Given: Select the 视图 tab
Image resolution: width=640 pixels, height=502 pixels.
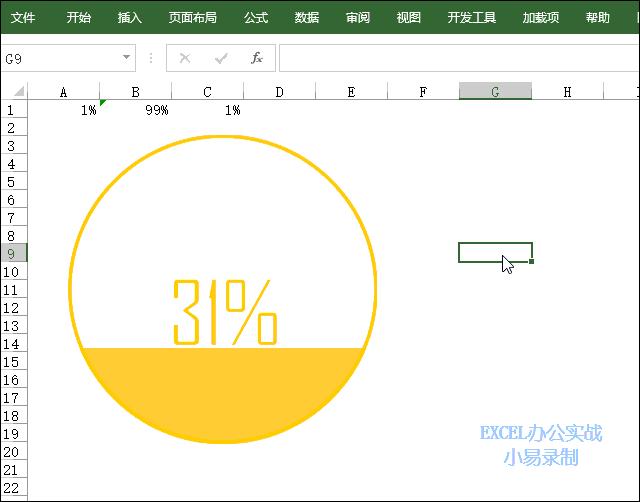Looking at the screenshot, I should pos(409,18).
